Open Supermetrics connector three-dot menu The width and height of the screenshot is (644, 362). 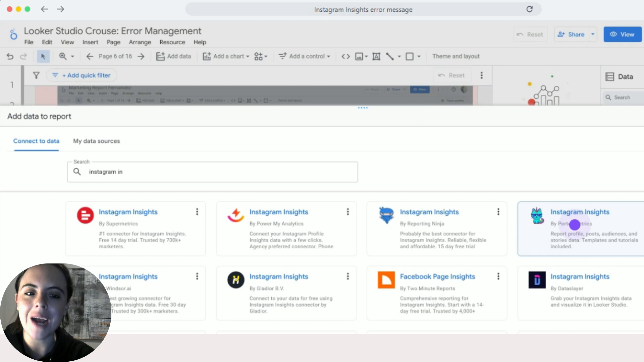[x=197, y=212]
